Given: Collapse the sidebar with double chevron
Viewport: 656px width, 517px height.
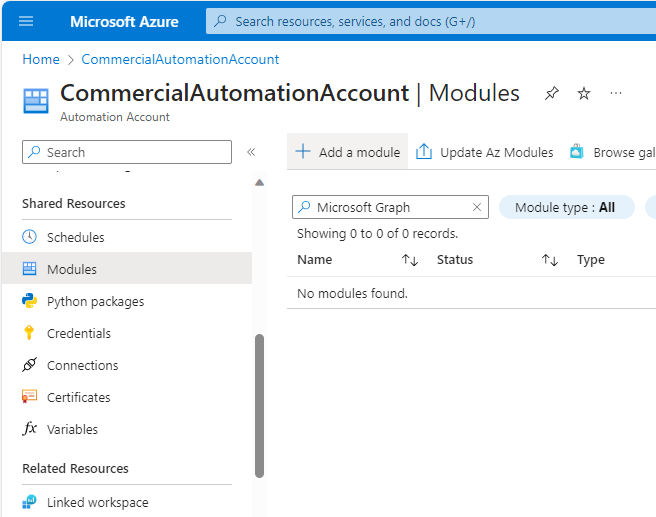Looking at the screenshot, I should point(251,152).
